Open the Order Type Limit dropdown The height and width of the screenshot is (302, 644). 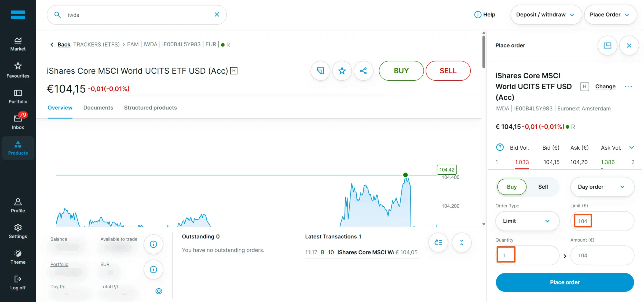(x=527, y=221)
